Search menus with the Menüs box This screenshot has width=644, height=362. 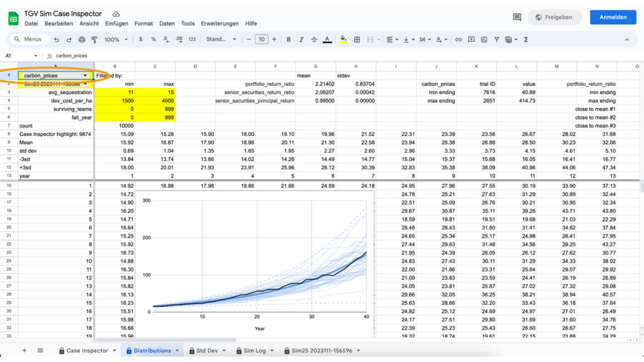tap(29, 39)
